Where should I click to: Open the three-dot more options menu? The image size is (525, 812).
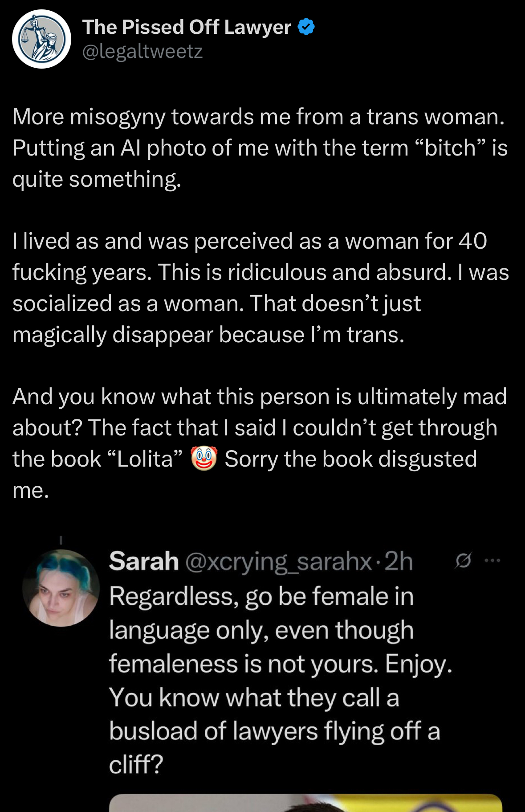click(492, 561)
